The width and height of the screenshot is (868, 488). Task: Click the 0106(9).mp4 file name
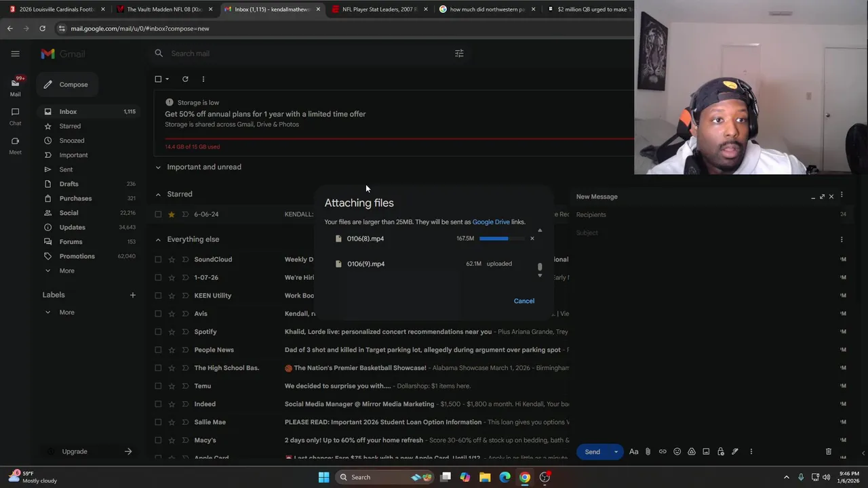pyautogui.click(x=366, y=264)
